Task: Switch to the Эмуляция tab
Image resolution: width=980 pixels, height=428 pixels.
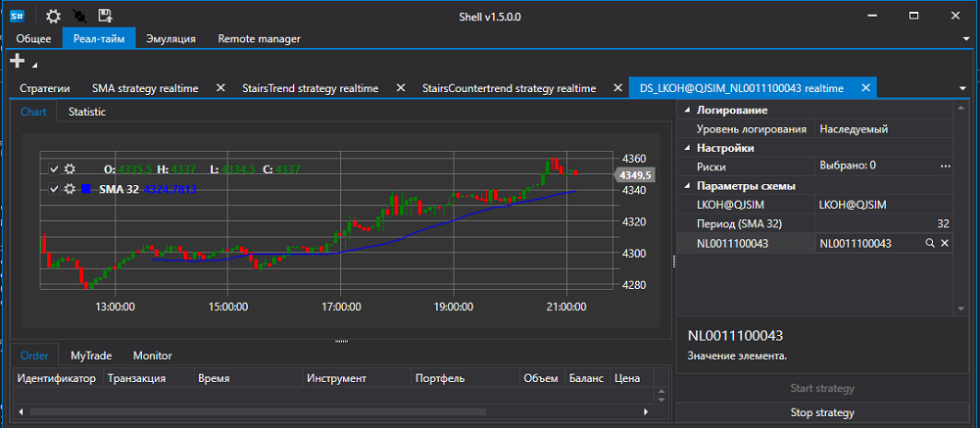Action: (171, 39)
